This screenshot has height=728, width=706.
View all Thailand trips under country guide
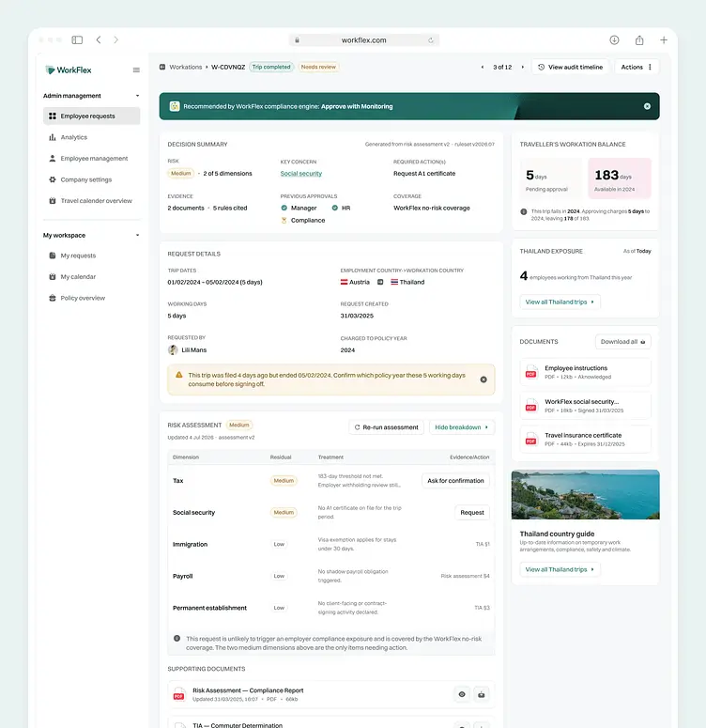560,569
